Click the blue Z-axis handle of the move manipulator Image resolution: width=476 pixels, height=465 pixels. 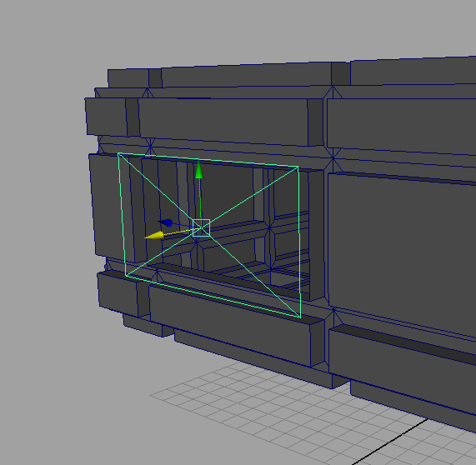point(166,223)
